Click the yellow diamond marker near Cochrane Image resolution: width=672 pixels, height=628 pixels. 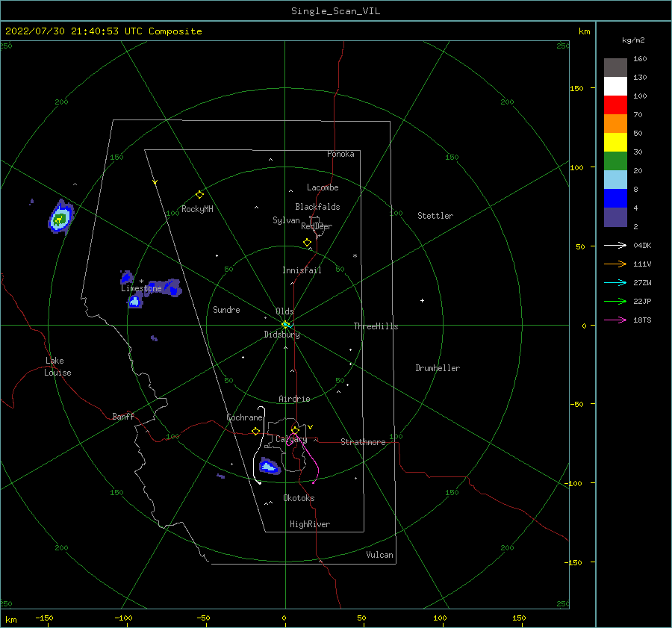pos(256,431)
